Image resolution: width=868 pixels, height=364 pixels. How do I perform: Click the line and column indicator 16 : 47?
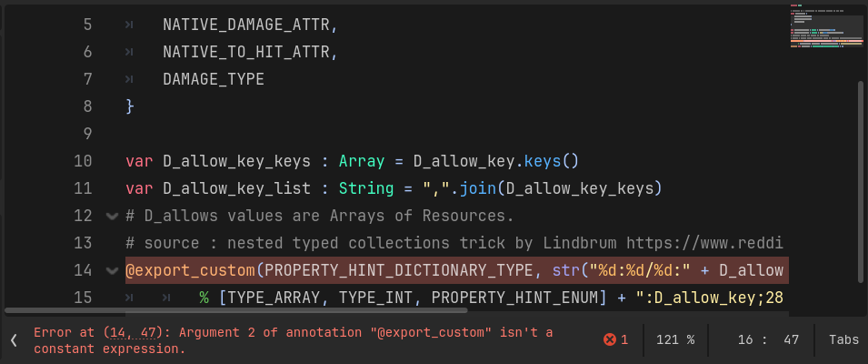[x=770, y=339]
